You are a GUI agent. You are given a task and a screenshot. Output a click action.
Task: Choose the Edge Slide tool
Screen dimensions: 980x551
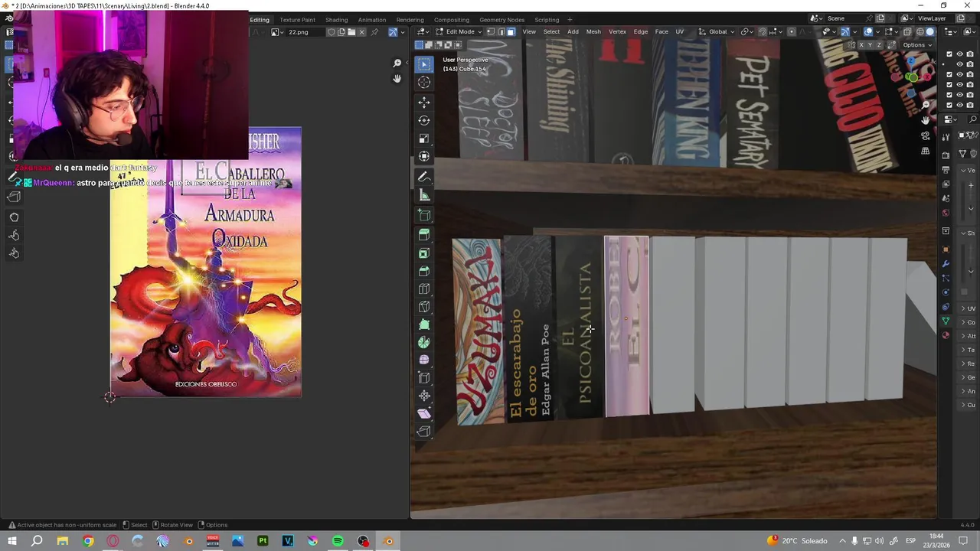[424, 378]
